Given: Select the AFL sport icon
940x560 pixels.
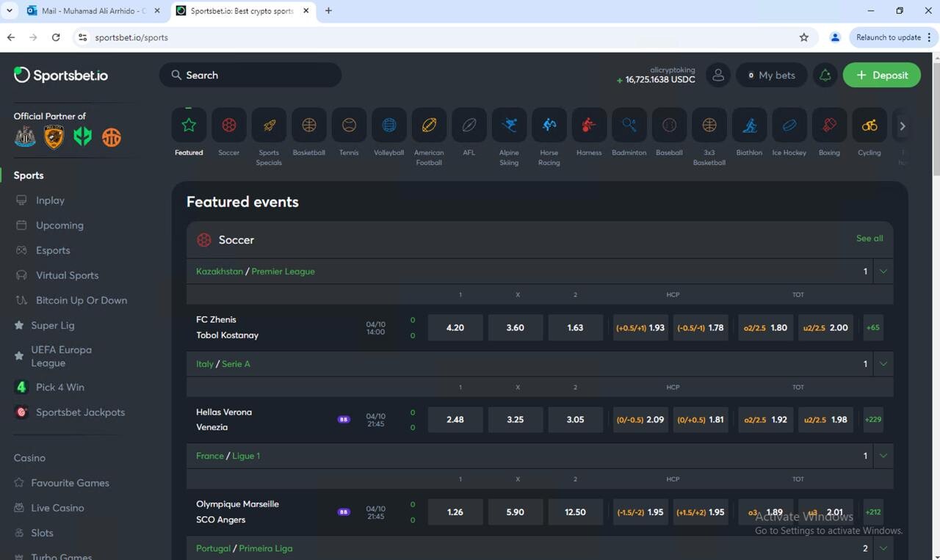Looking at the screenshot, I should (x=469, y=126).
